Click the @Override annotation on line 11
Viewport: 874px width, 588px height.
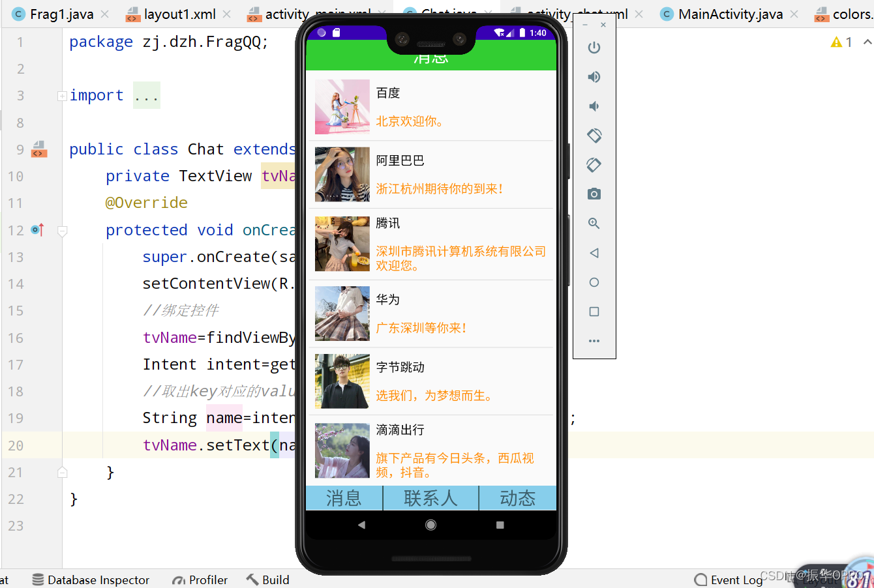(147, 203)
